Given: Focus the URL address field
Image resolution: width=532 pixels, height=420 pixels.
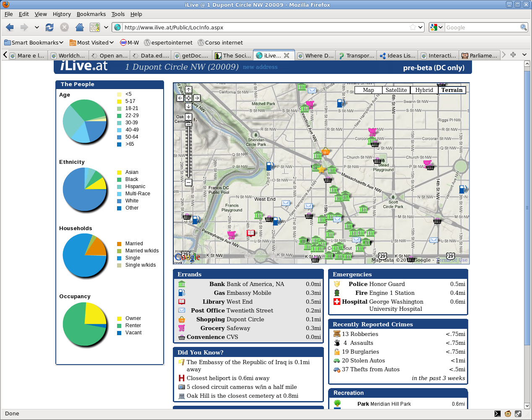Looking at the screenshot, I should (265, 27).
